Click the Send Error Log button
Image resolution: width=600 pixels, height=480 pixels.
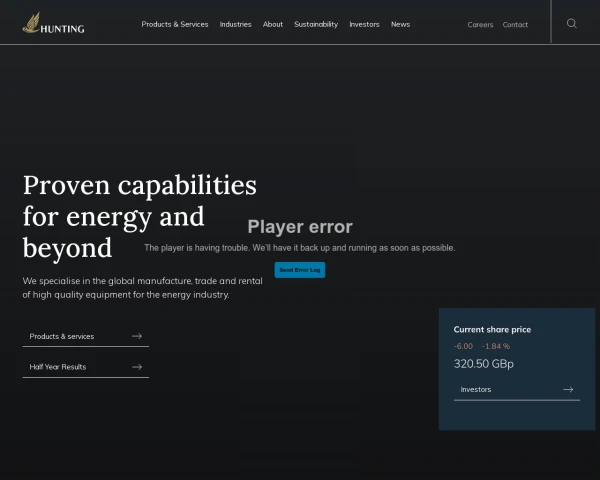pos(300,270)
